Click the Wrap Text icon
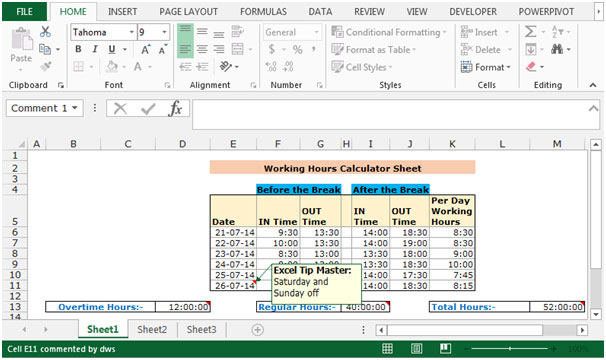 coord(237,31)
